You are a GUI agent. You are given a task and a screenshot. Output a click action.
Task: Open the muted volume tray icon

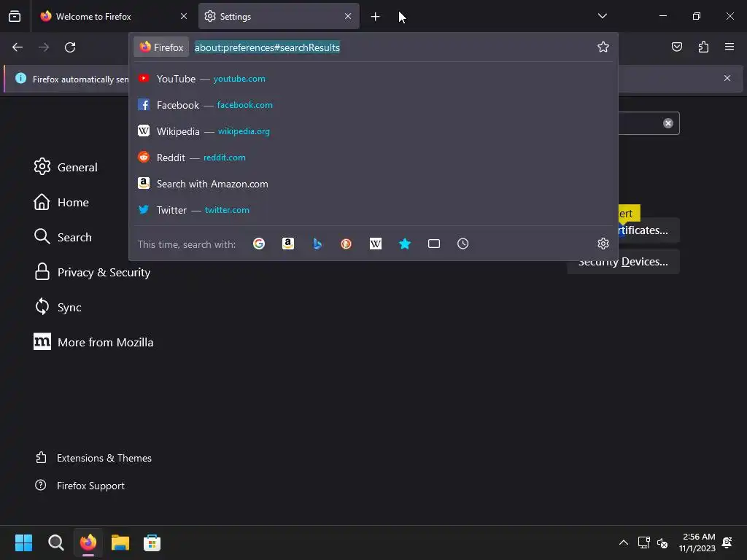(662, 542)
